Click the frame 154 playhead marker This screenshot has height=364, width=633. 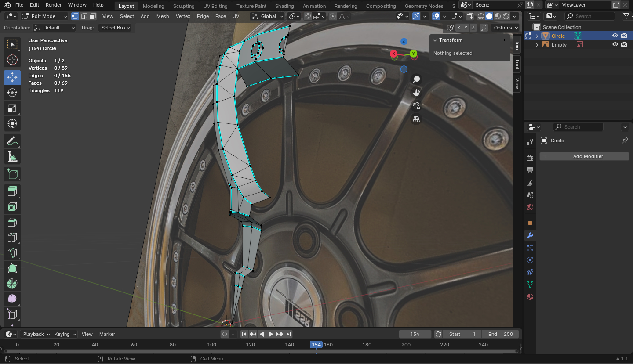click(316, 345)
